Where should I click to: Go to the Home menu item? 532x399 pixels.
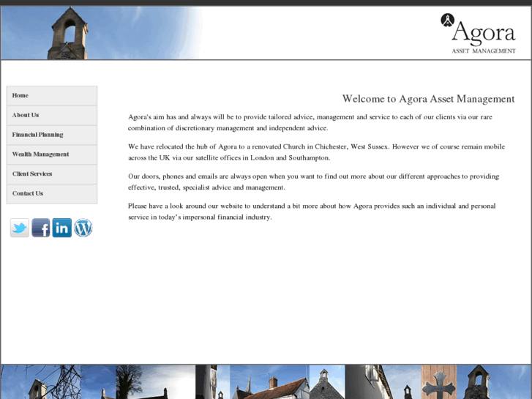pos(52,96)
